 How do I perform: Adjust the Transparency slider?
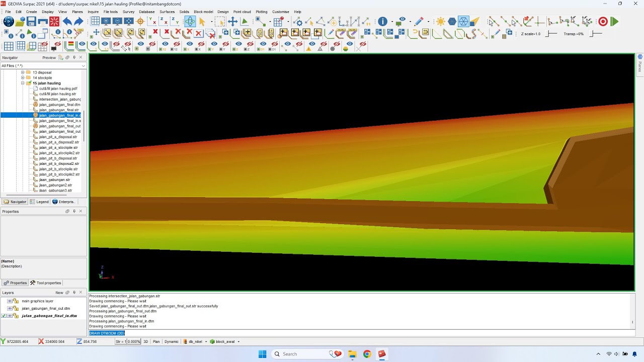click(x=596, y=34)
